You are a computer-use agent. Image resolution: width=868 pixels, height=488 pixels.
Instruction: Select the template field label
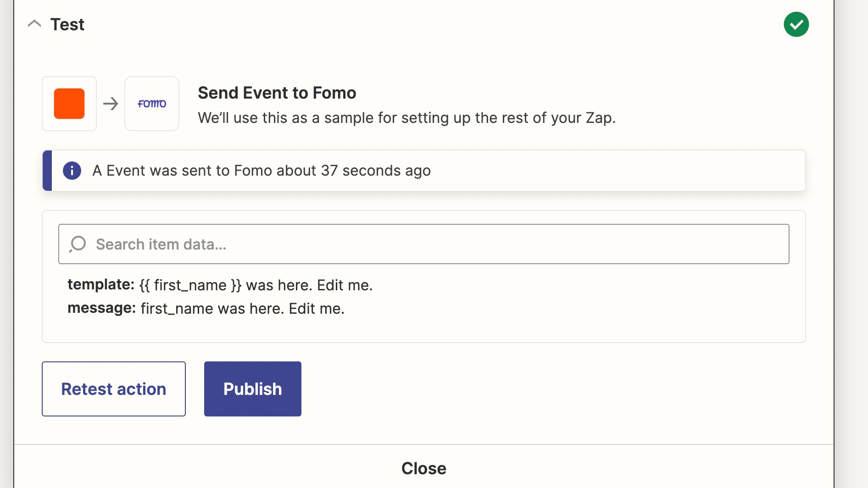pos(100,285)
